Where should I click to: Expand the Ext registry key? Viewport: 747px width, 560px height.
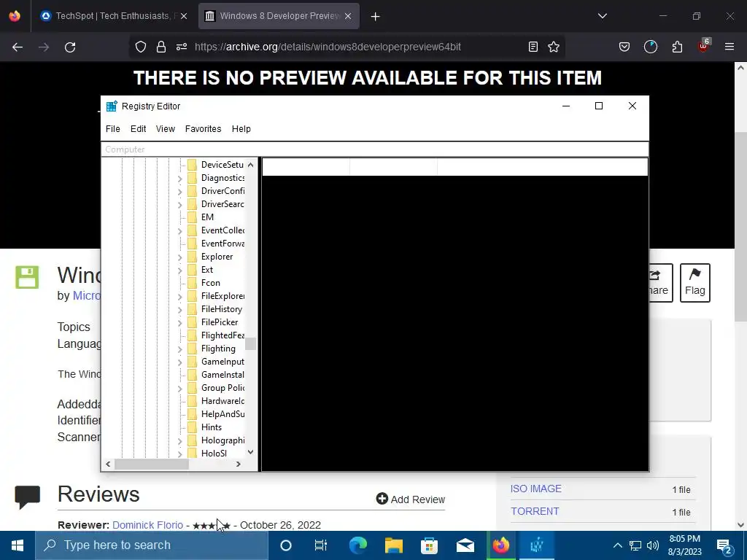click(x=179, y=271)
